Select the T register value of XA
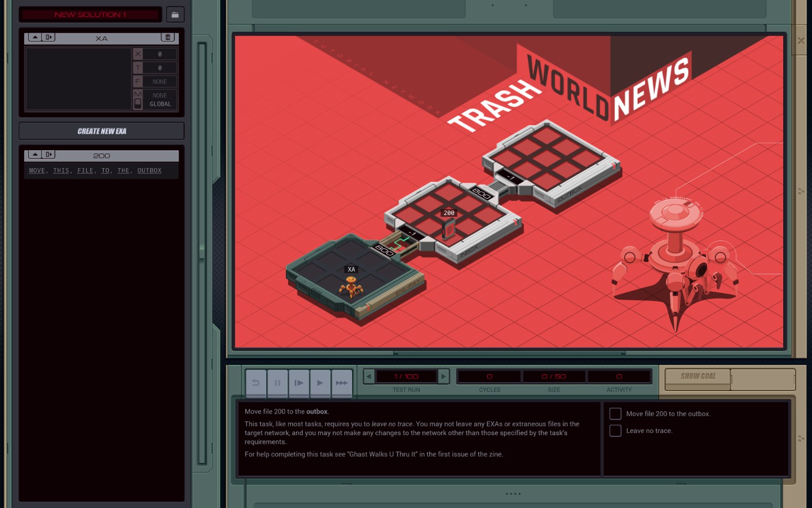 [160, 68]
